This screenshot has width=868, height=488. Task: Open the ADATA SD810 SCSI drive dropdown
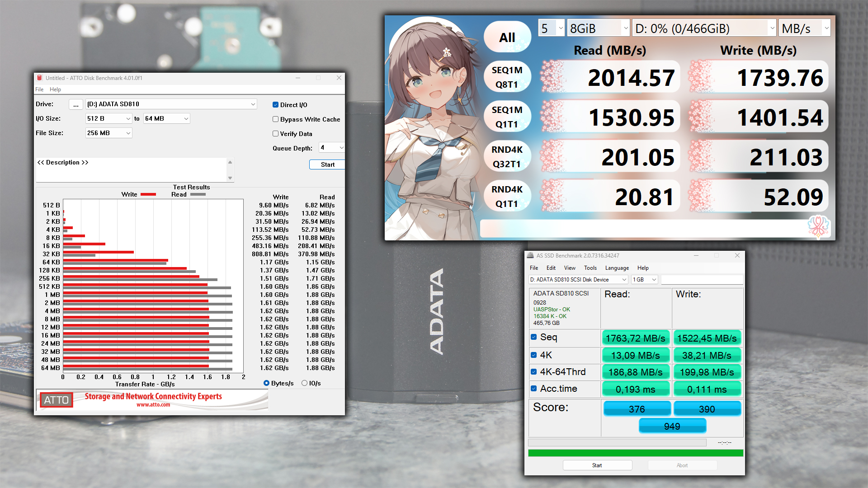tap(578, 280)
